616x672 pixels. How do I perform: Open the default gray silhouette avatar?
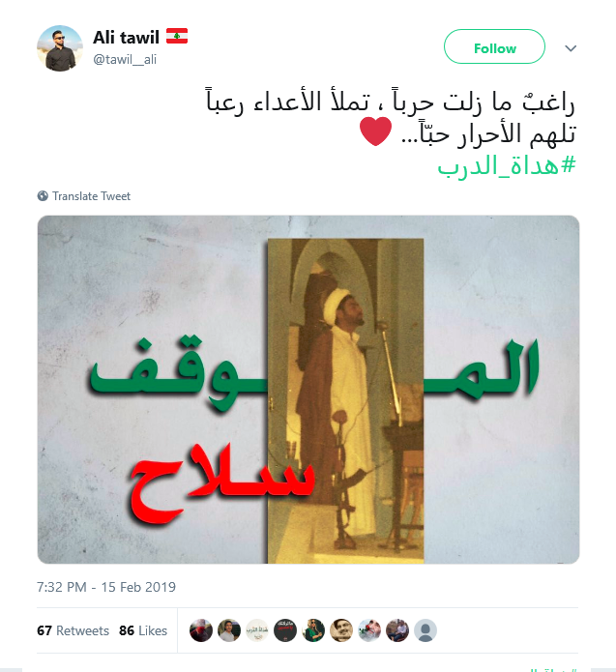[425, 630]
